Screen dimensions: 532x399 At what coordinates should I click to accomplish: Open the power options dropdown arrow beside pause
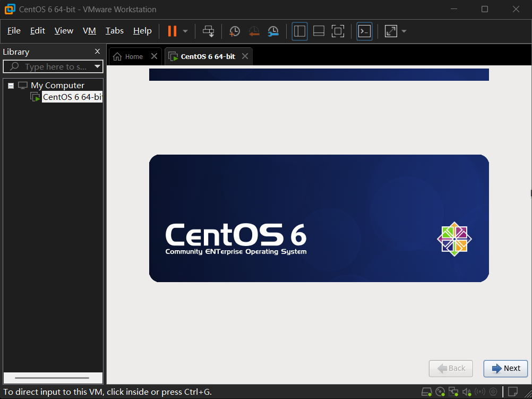click(x=185, y=31)
